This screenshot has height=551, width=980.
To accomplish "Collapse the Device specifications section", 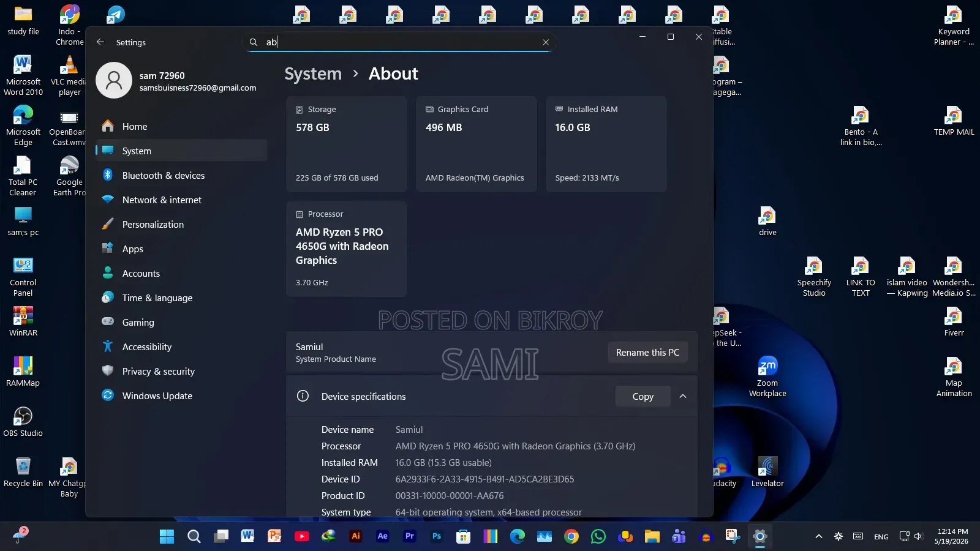I will click(x=683, y=396).
